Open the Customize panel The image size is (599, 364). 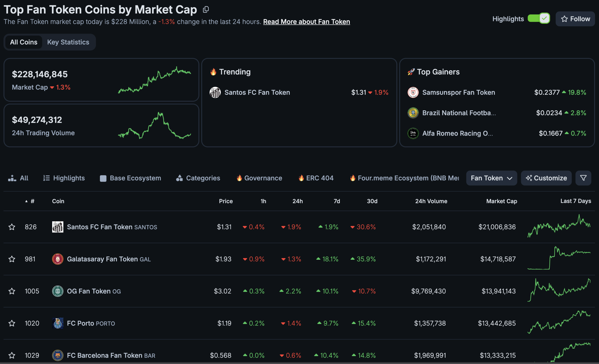pos(546,178)
